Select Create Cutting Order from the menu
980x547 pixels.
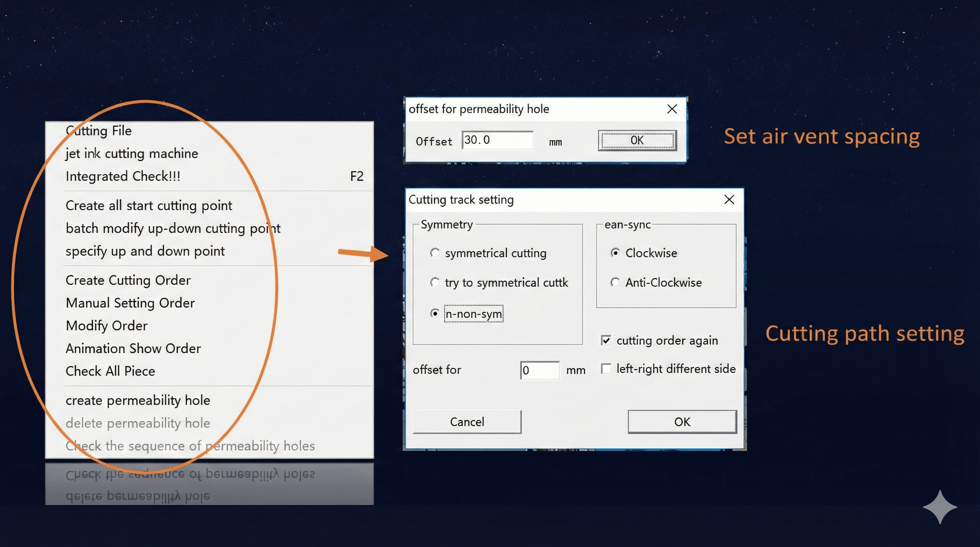coord(129,280)
